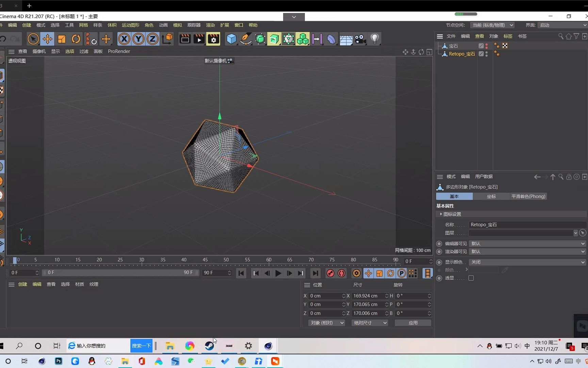Play the animation forward
588x368 pixels.
tap(278, 273)
